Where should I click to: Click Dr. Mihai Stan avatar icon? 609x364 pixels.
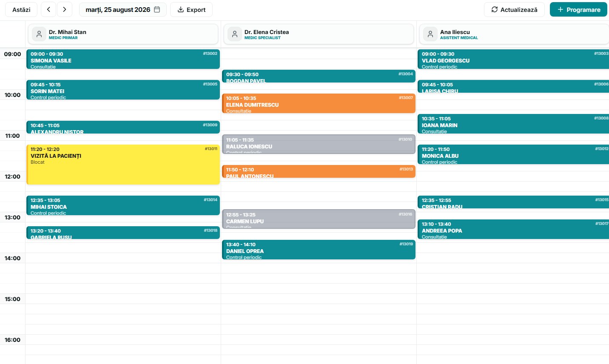pos(39,34)
